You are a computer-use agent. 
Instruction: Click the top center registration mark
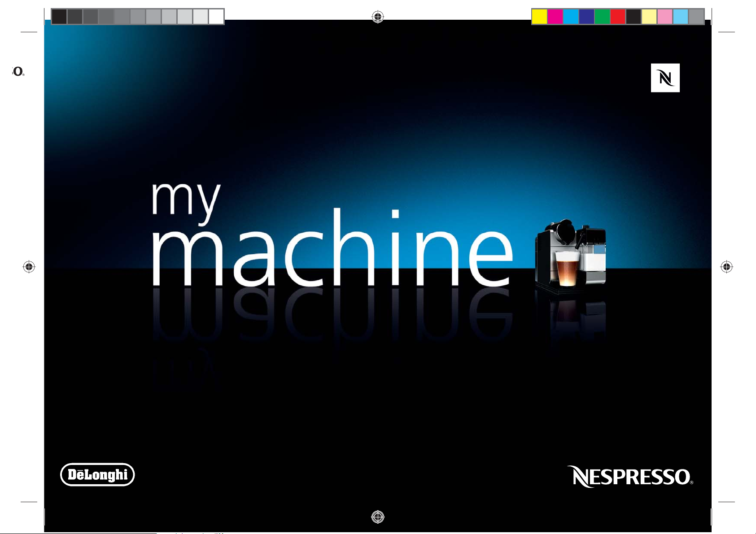click(378, 17)
